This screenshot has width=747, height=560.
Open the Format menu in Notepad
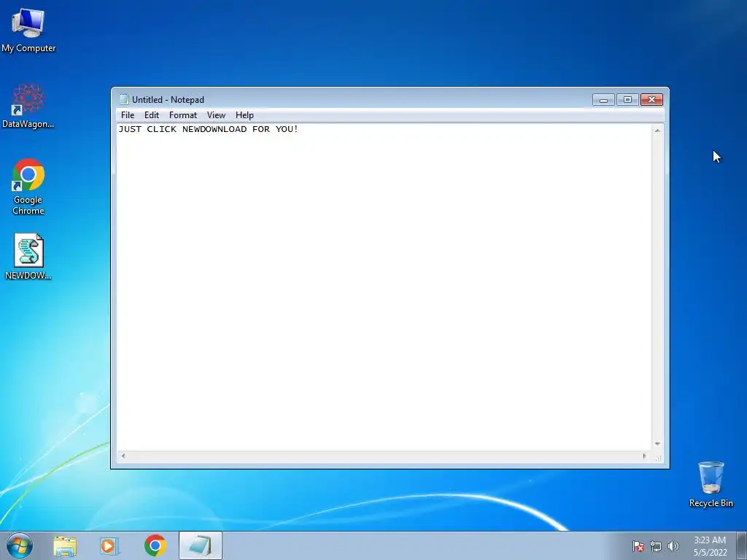coord(183,115)
